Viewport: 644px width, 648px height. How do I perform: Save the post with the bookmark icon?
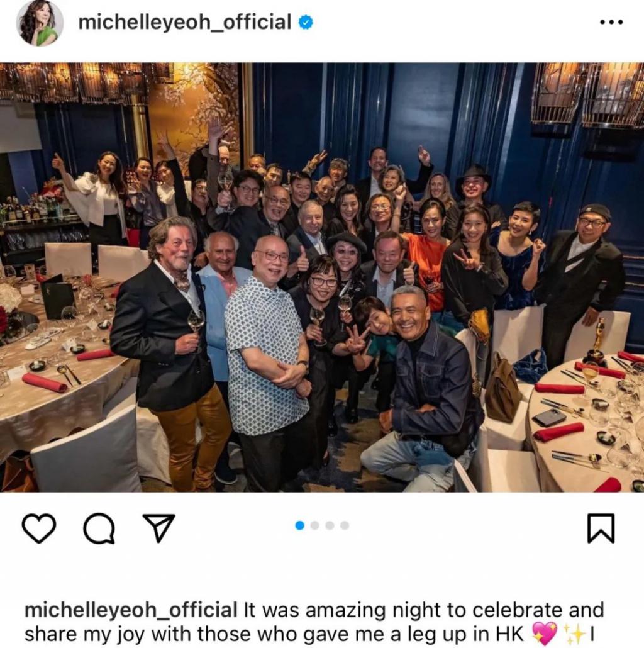(x=601, y=528)
